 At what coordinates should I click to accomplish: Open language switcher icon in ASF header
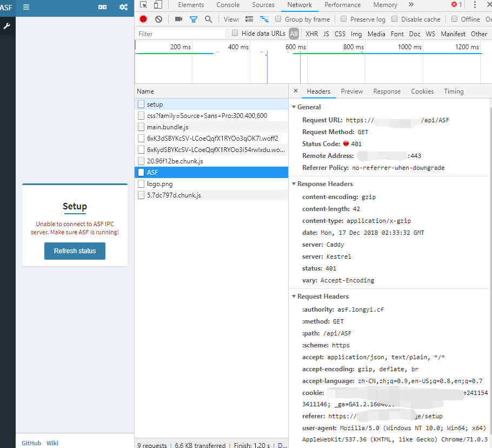click(x=102, y=7)
